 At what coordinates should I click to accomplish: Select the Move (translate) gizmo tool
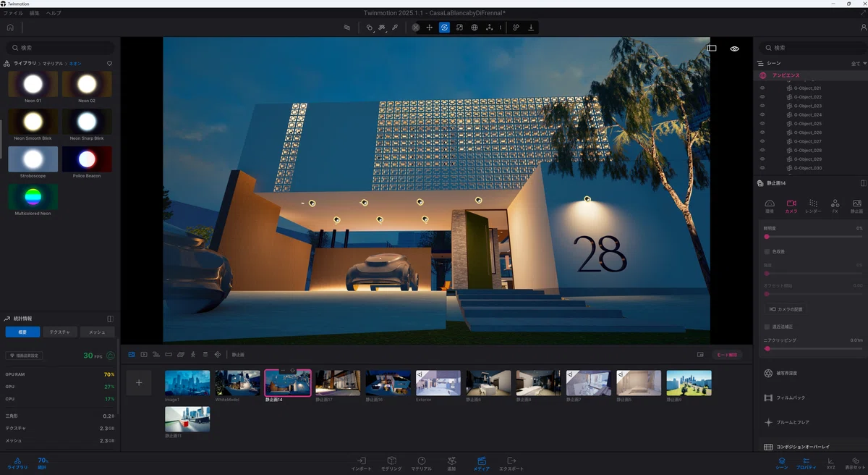click(430, 28)
